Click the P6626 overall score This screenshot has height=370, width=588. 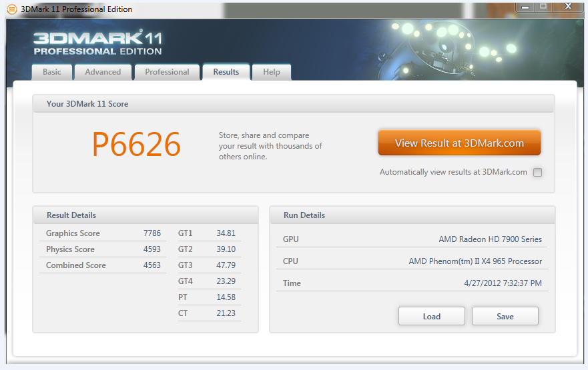[x=137, y=144]
